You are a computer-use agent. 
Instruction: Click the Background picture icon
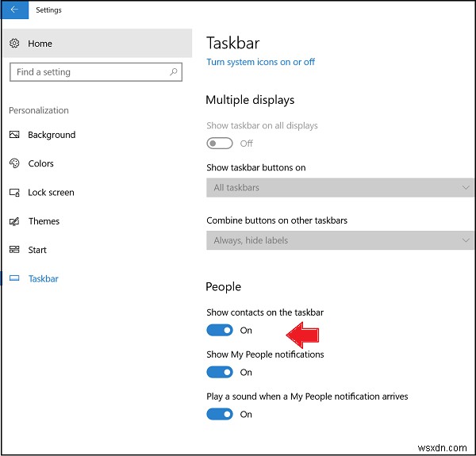pos(14,134)
